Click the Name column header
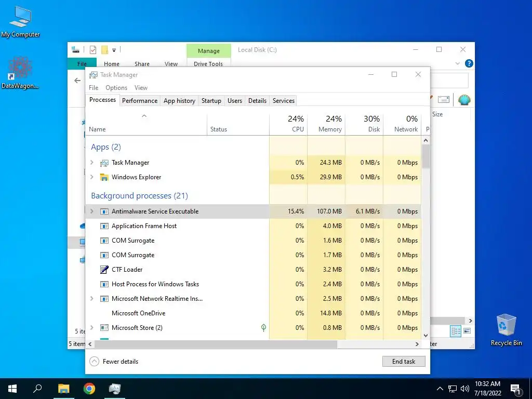This screenshot has width=532, height=399. pyautogui.click(x=146, y=124)
